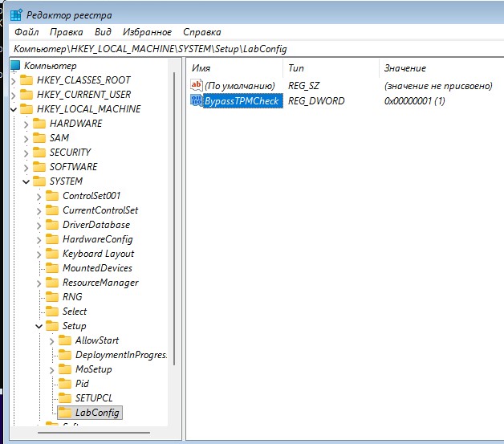Open the Справка menu
Screen dimensions: 504x444
click(202, 32)
